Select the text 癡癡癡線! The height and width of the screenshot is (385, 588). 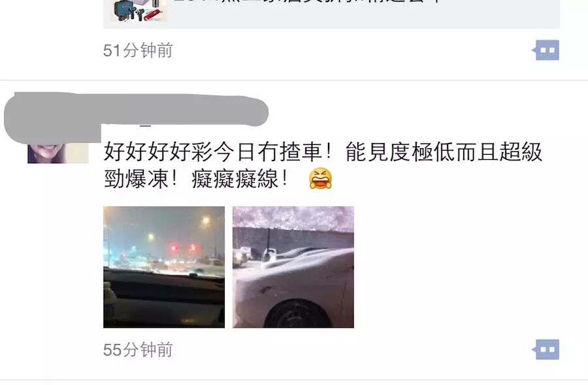[240, 179]
